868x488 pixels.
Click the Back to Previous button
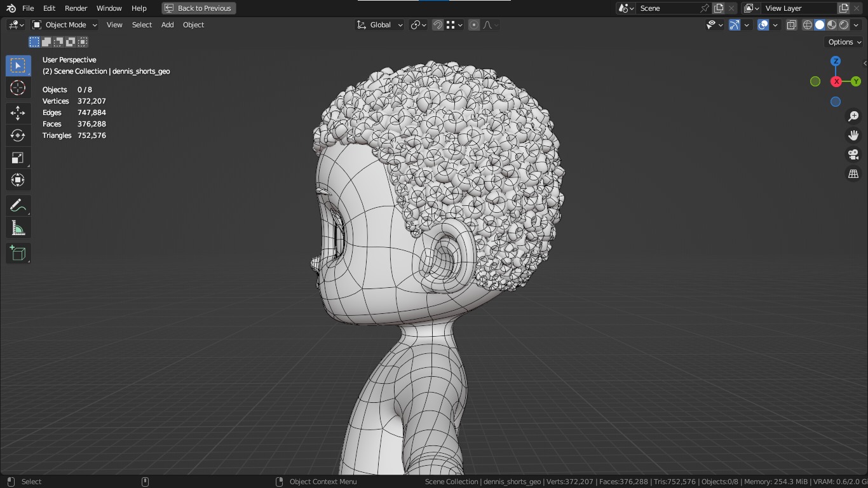click(198, 8)
